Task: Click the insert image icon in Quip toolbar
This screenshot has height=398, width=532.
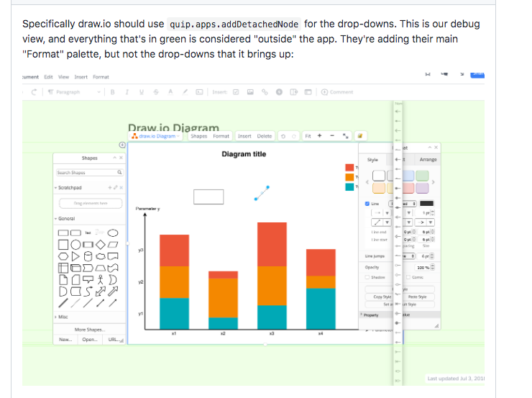Action: 250,92
